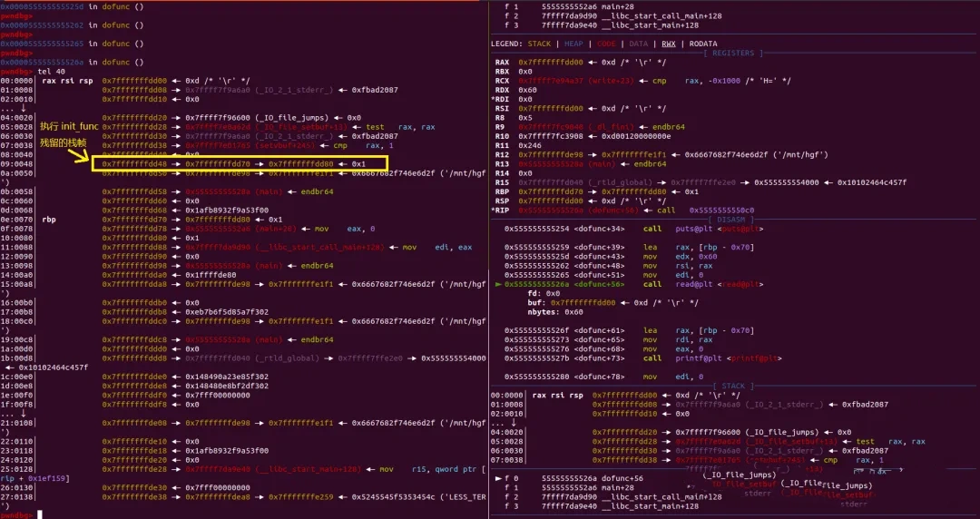Image resolution: width=980 pixels, height=519 pixels.
Task: Click 'mov rdi, rax' at dofunc+65
Action: point(678,339)
